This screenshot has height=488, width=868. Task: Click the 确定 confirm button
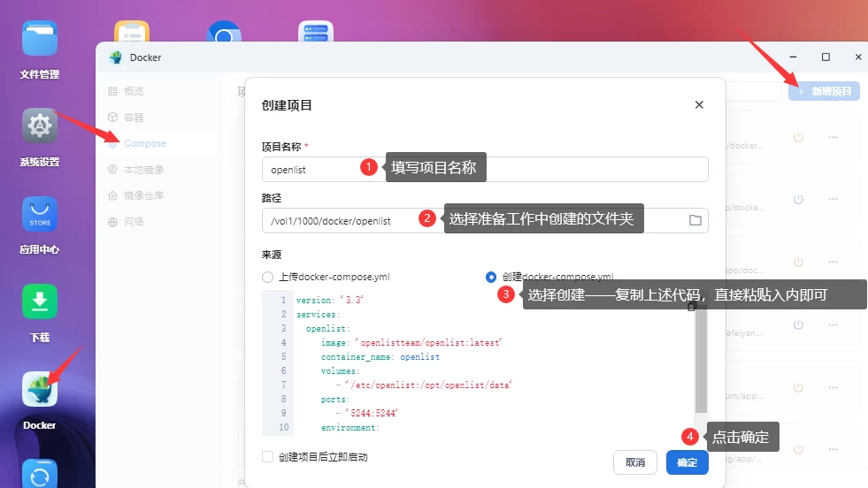[687, 462]
